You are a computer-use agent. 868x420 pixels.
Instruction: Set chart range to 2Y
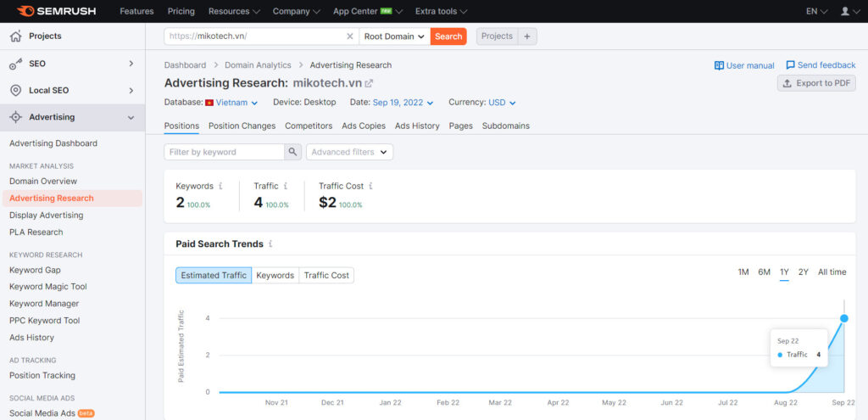pyautogui.click(x=804, y=272)
